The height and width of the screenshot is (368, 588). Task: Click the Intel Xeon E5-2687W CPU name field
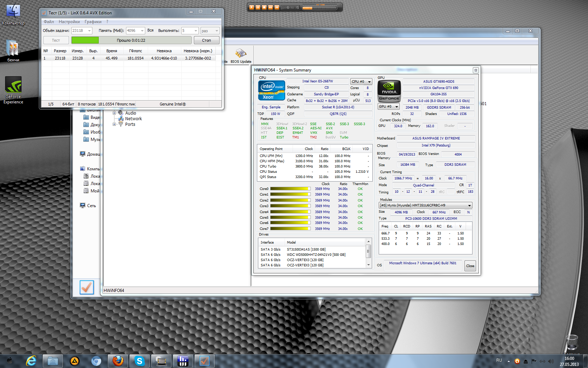[x=318, y=81]
